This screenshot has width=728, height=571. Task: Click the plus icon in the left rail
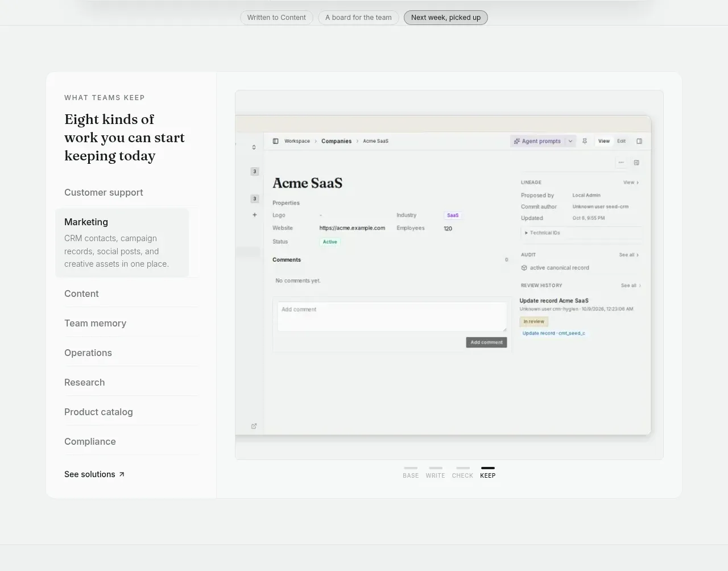255,215
